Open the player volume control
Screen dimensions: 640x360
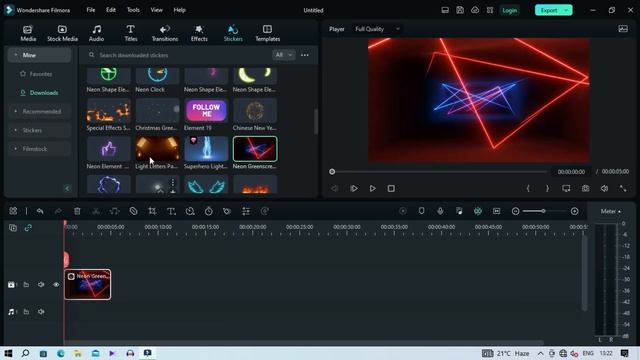pyautogui.click(x=604, y=189)
